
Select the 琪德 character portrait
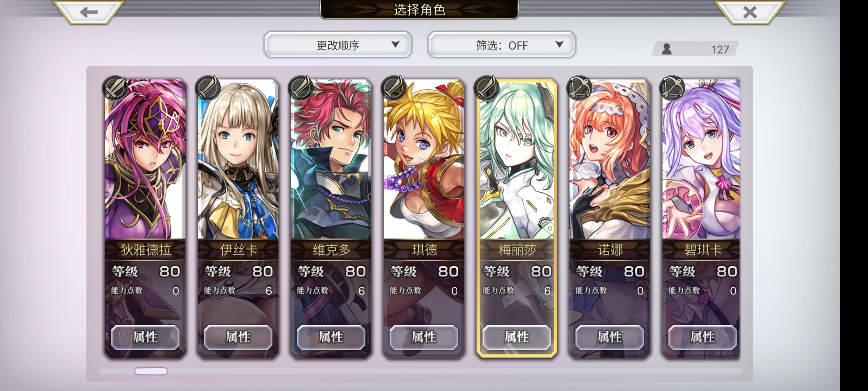point(424,159)
